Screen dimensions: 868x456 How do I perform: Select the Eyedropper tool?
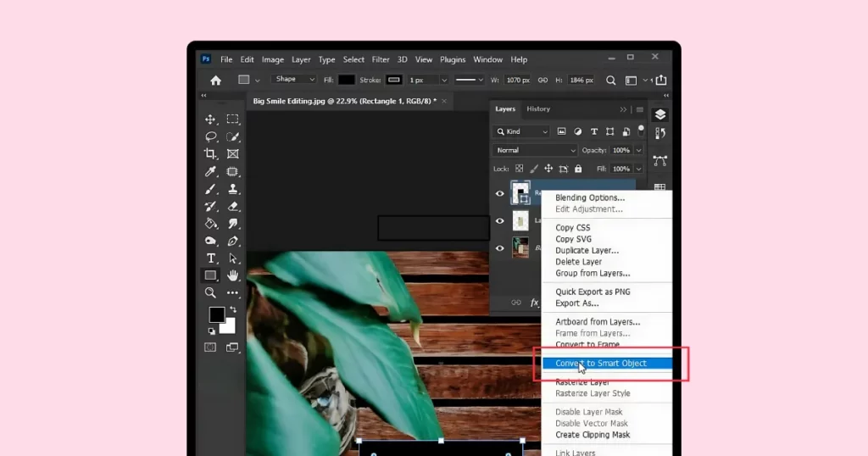click(210, 171)
